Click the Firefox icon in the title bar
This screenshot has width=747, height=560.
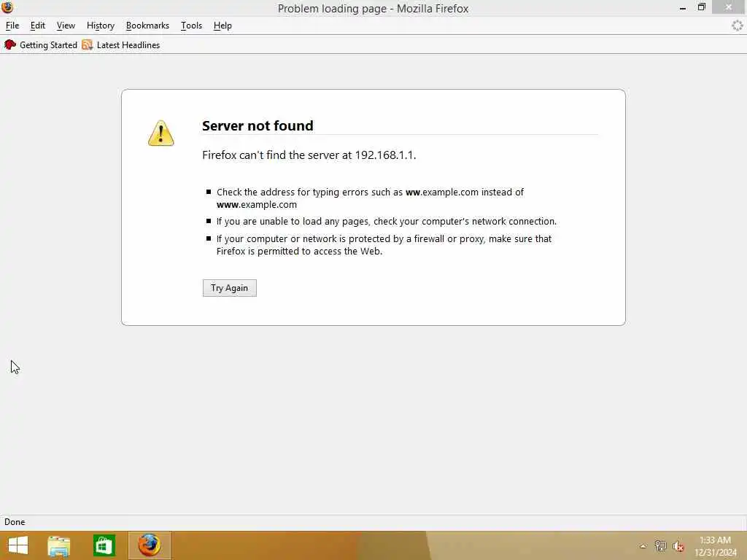[x=7, y=7]
